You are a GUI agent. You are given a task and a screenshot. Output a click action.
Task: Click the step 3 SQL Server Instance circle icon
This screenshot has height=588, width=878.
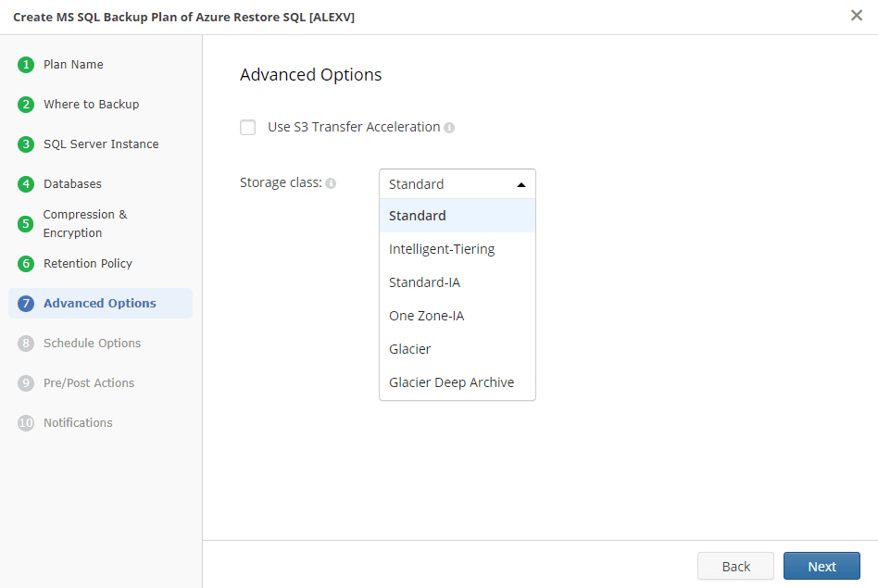pyautogui.click(x=24, y=144)
